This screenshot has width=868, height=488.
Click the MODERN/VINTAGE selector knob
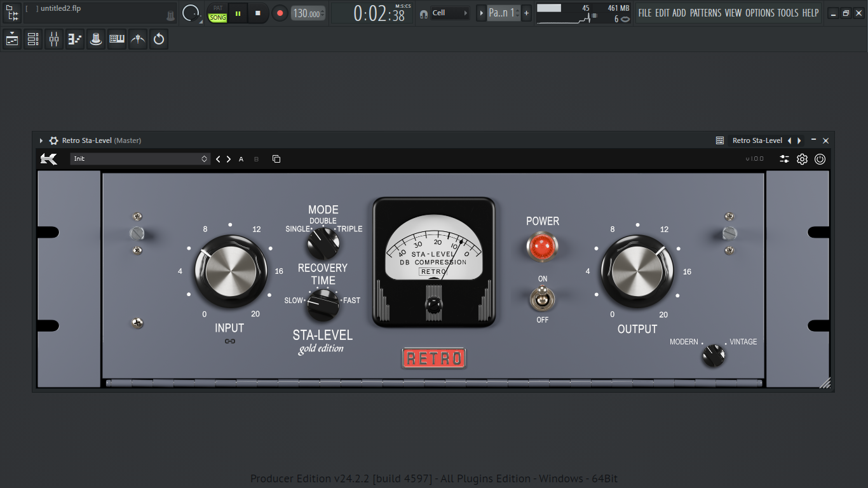pos(714,355)
